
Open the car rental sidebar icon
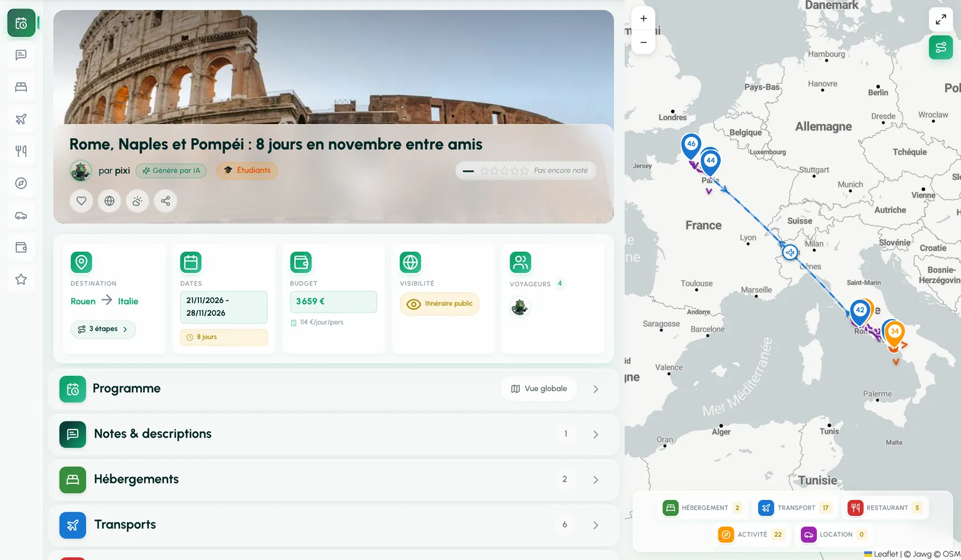click(21, 216)
